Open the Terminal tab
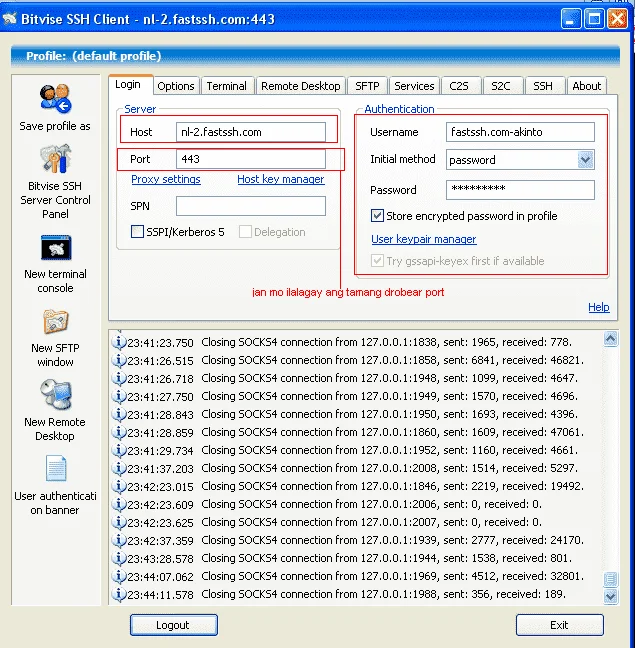635x648 pixels. [x=226, y=86]
